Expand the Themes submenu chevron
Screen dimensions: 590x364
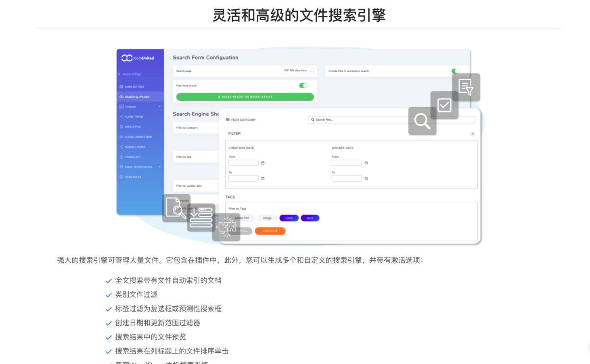point(159,107)
